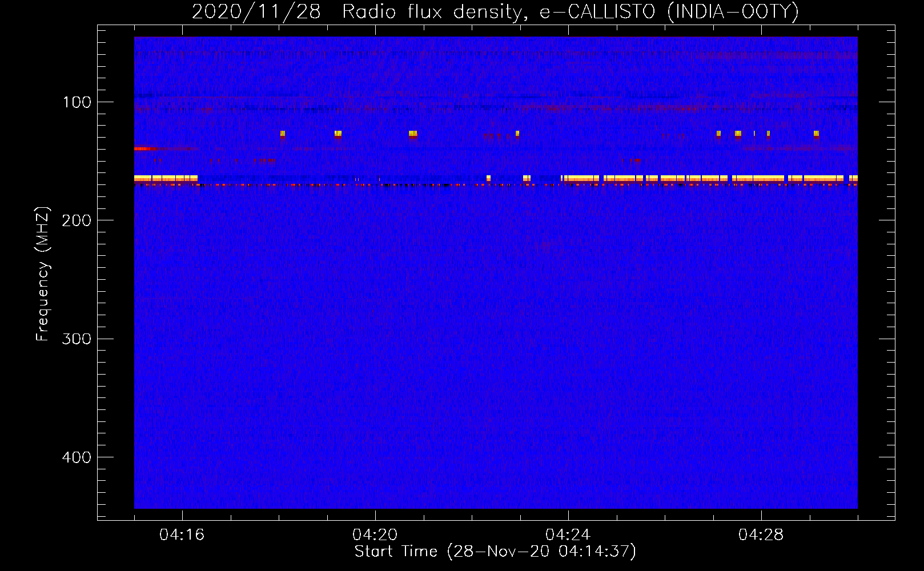Select the 200 frequency tick label

[x=77, y=220]
